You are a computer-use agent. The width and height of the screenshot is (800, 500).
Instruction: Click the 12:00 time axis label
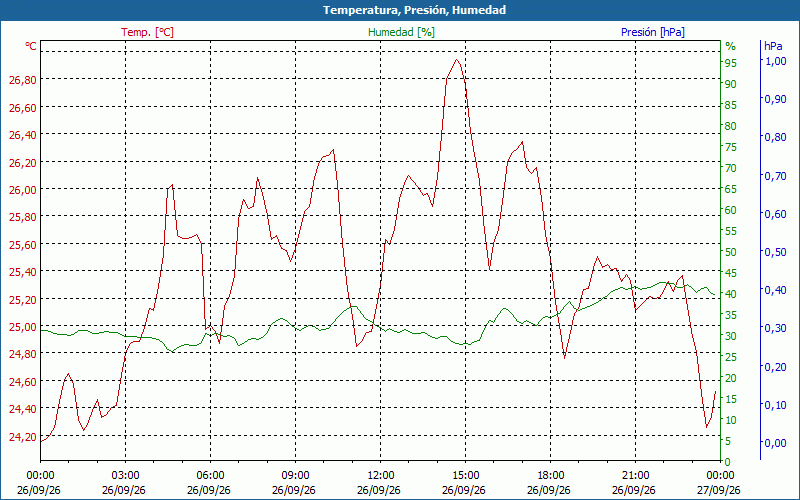(x=380, y=476)
